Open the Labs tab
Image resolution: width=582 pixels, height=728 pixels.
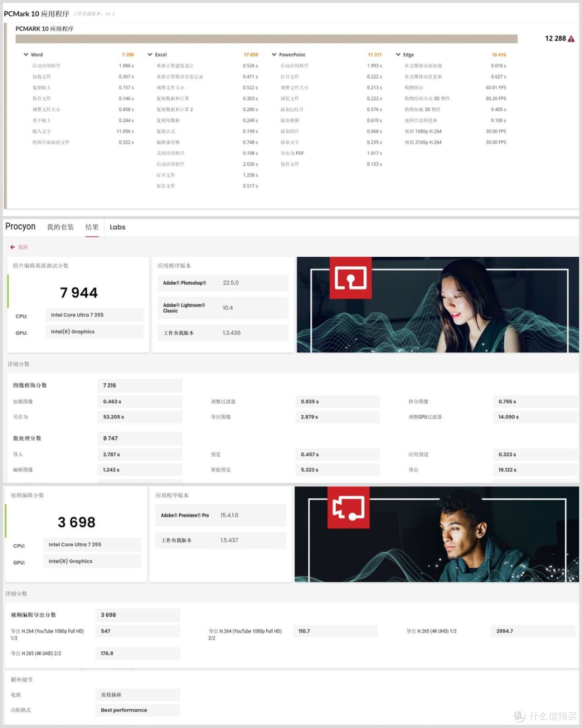point(117,227)
